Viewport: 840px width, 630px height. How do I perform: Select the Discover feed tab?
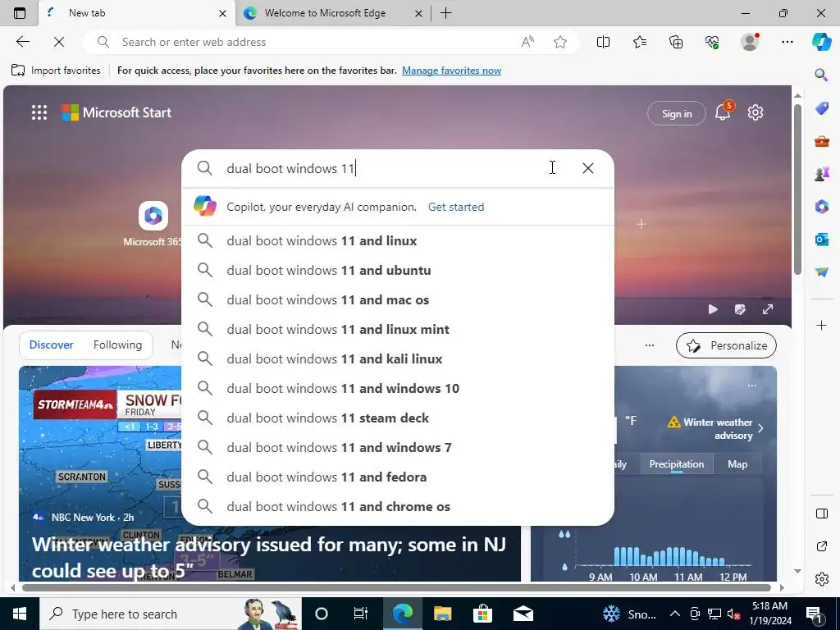(51, 345)
